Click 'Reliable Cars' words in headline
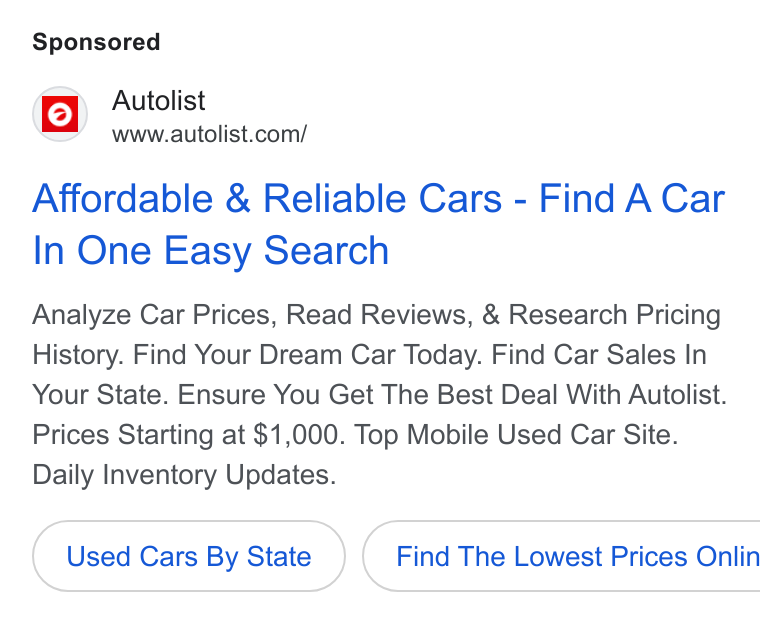Viewport: 760px width, 624px height. point(383,199)
